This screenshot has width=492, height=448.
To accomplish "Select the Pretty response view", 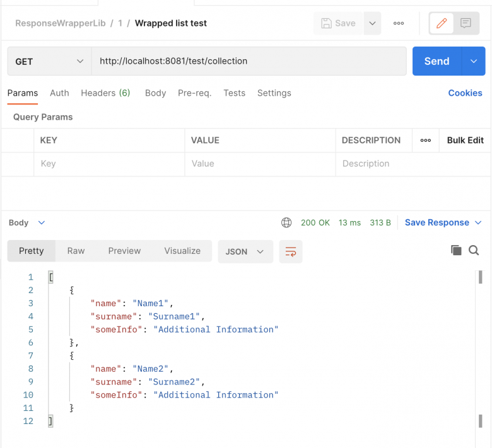I will coord(32,251).
